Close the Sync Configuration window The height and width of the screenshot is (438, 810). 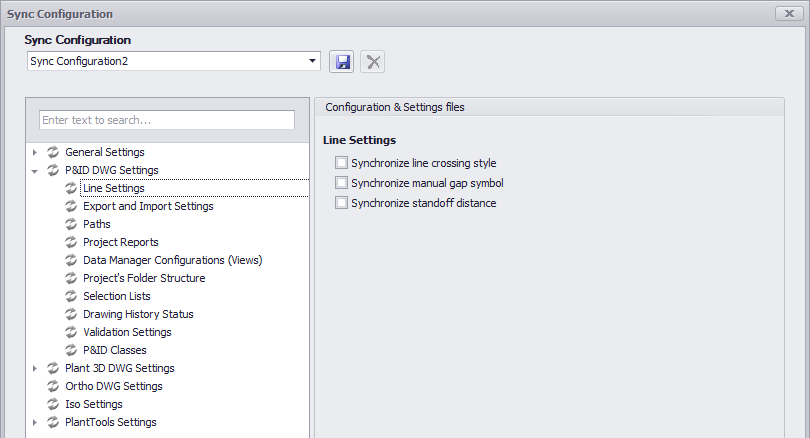[x=789, y=13]
